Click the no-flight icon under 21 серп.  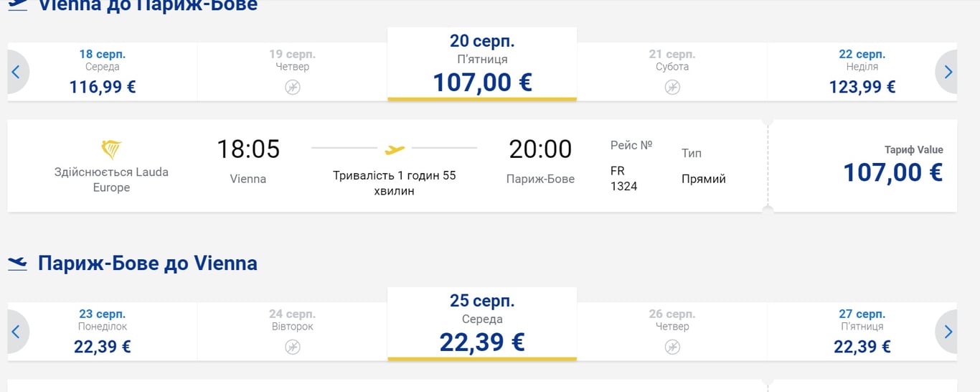[x=672, y=87]
